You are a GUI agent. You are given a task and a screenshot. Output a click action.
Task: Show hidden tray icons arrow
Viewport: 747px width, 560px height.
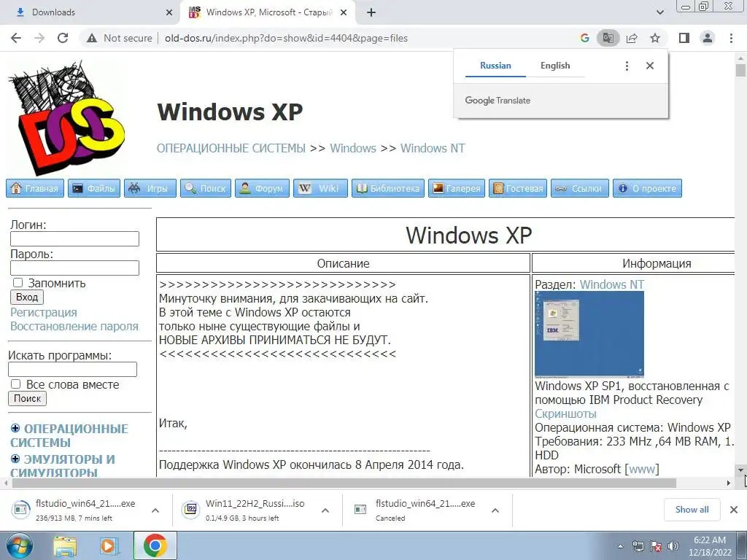click(x=620, y=546)
